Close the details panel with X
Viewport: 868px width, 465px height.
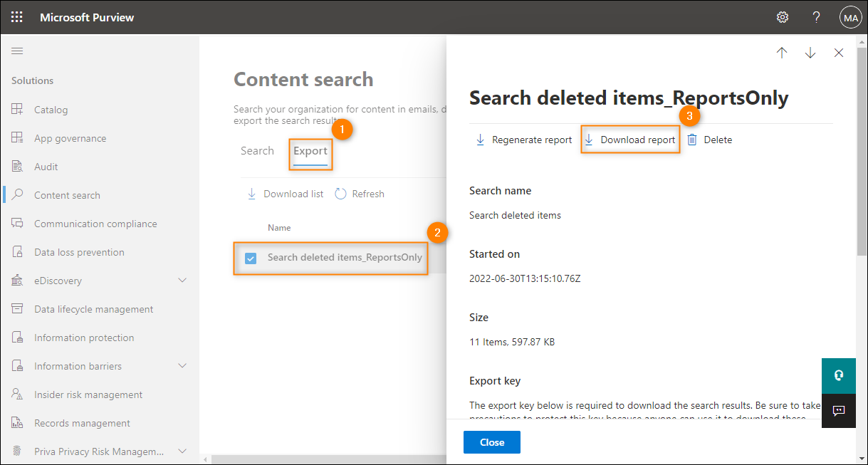pyautogui.click(x=839, y=53)
